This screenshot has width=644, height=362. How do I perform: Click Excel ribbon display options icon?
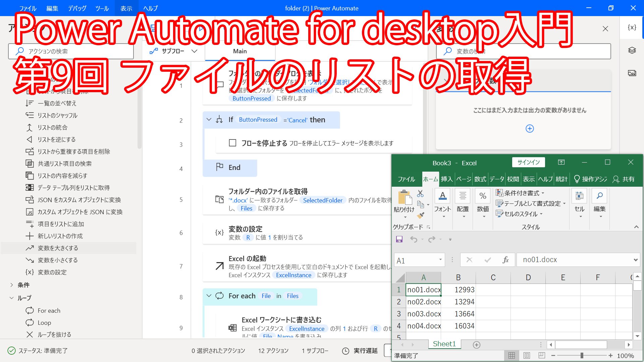(561, 163)
